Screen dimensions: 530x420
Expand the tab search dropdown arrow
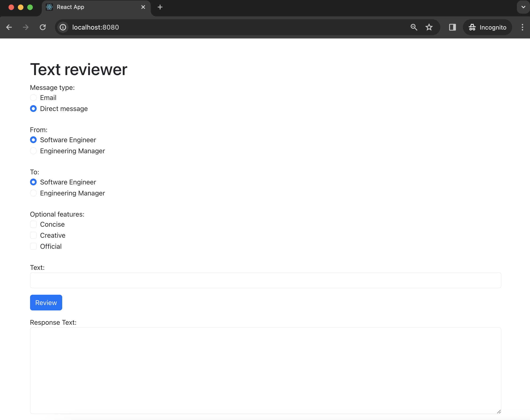point(523,7)
